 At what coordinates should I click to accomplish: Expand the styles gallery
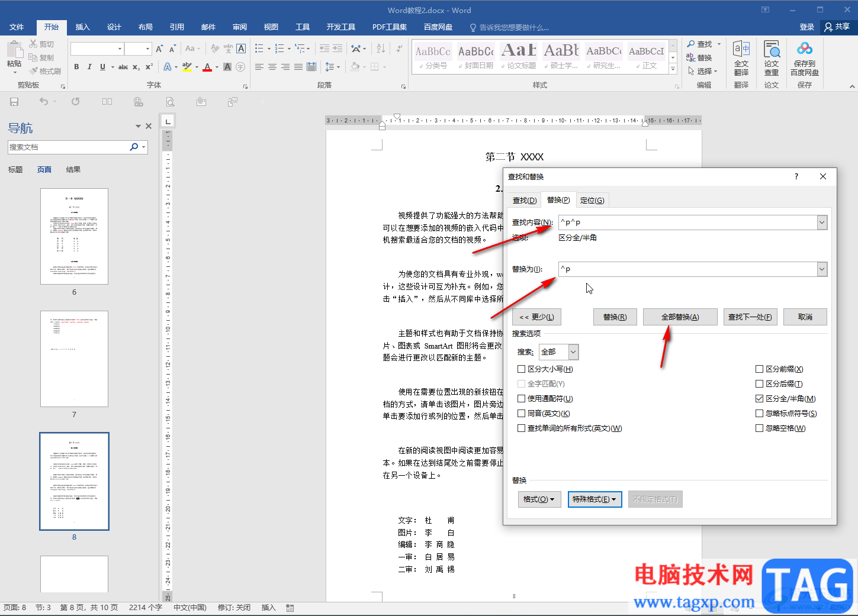(673, 69)
